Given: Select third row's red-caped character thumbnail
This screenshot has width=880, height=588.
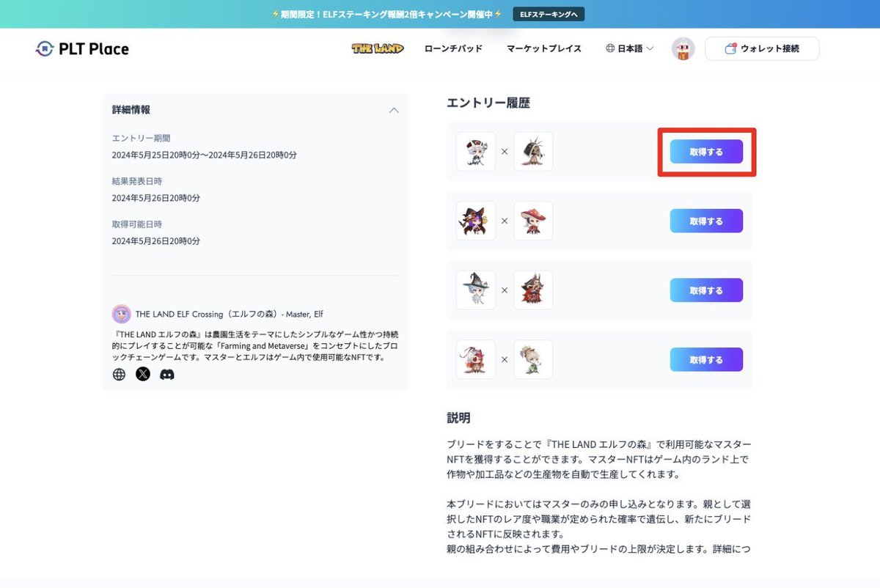Looking at the screenshot, I should pyautogui.click(x=533, y=290).
